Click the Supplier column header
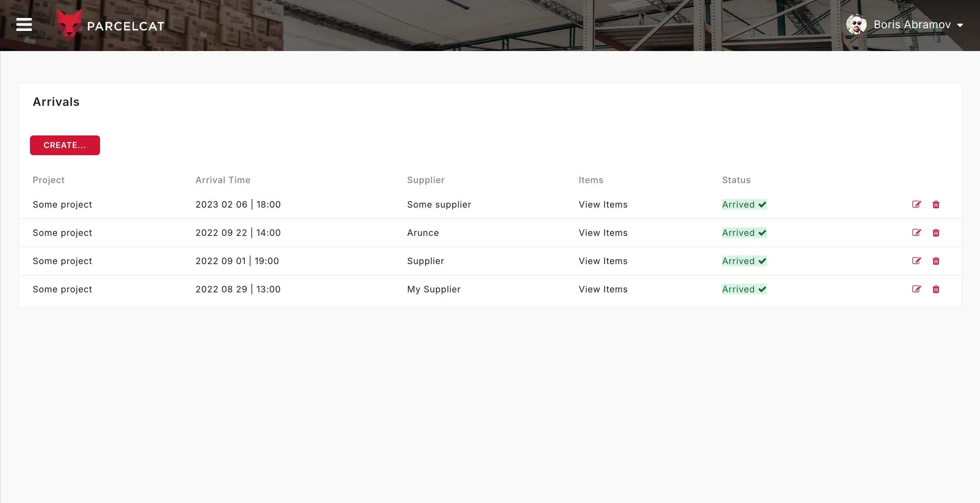 click(x=426, y=180)
